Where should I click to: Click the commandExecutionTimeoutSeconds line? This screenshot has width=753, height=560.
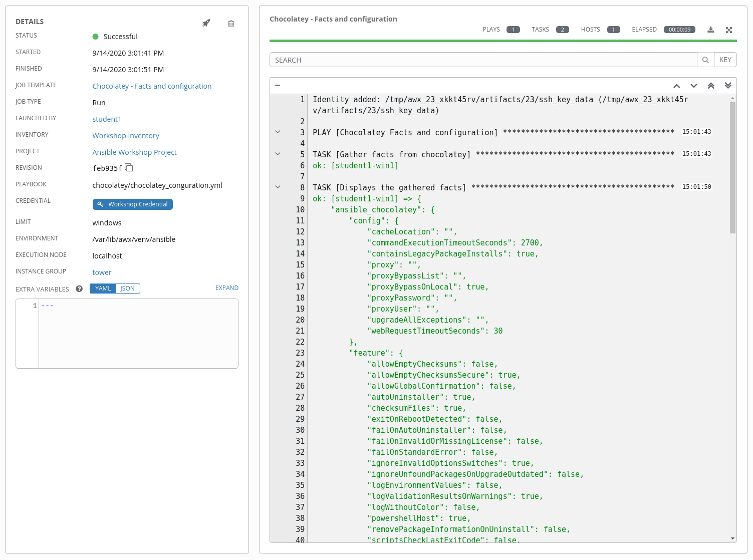click(455, 243)
